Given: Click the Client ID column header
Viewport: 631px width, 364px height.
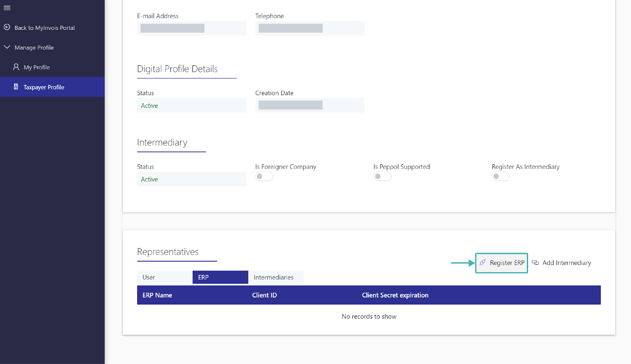Looking at the screenshot, I should pos(265,295).
